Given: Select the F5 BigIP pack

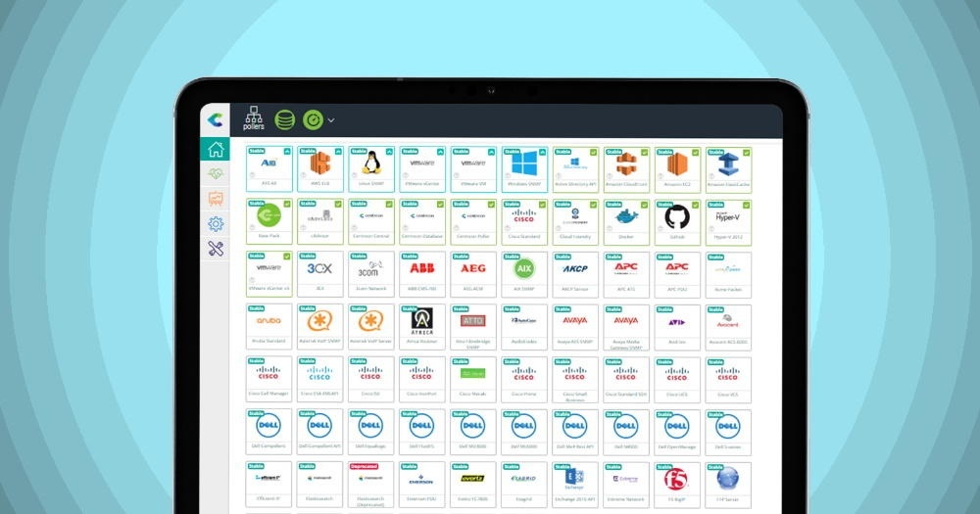Looking at the screenshot, I should click(x=677, y=486).
